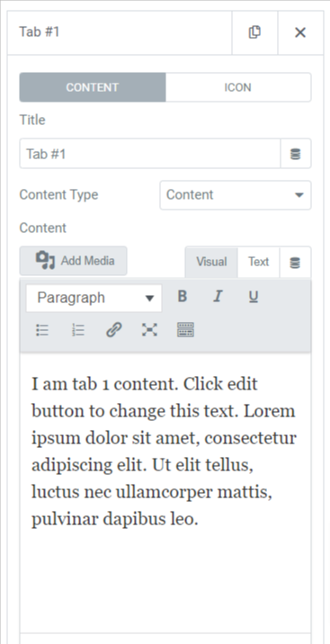This screenshot has height=644, width=330.
Task: Insert a numbered list
Action: tap(78, 330)
